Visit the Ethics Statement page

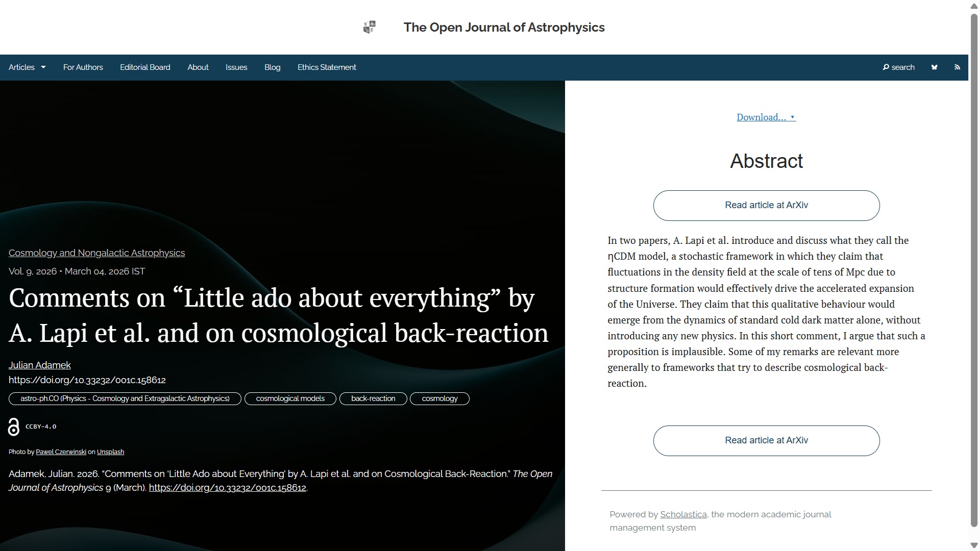(327, 67)
